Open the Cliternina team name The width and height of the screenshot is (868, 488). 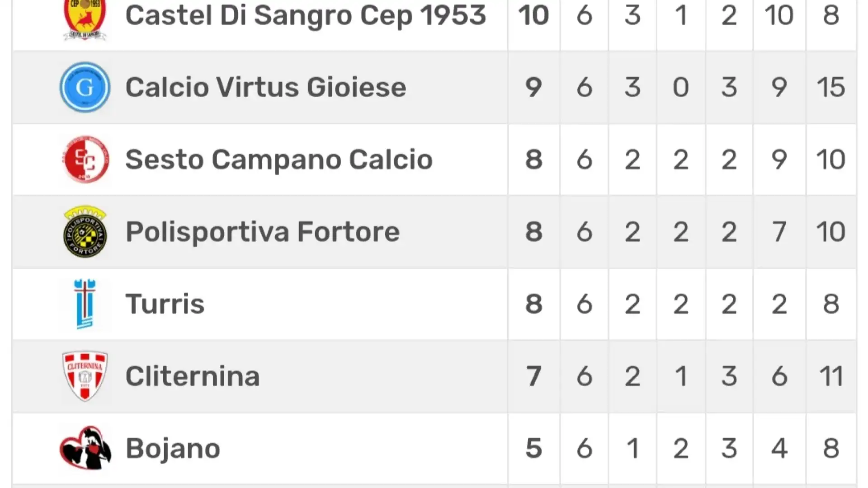tap(193, 376)
